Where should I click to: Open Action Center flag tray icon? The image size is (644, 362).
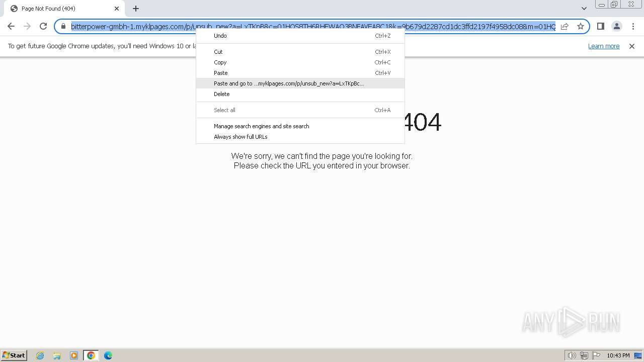pyautogui.click(x=596, y=355)
